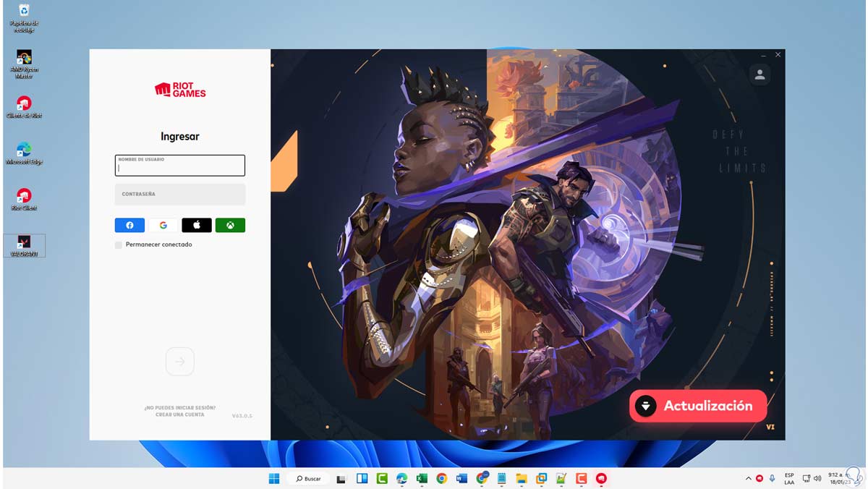Image resolution: width=868 pixels, height=489 pixels.
Task: Open Microsoft Edge from the taskbar
Action: coord(402,478)
